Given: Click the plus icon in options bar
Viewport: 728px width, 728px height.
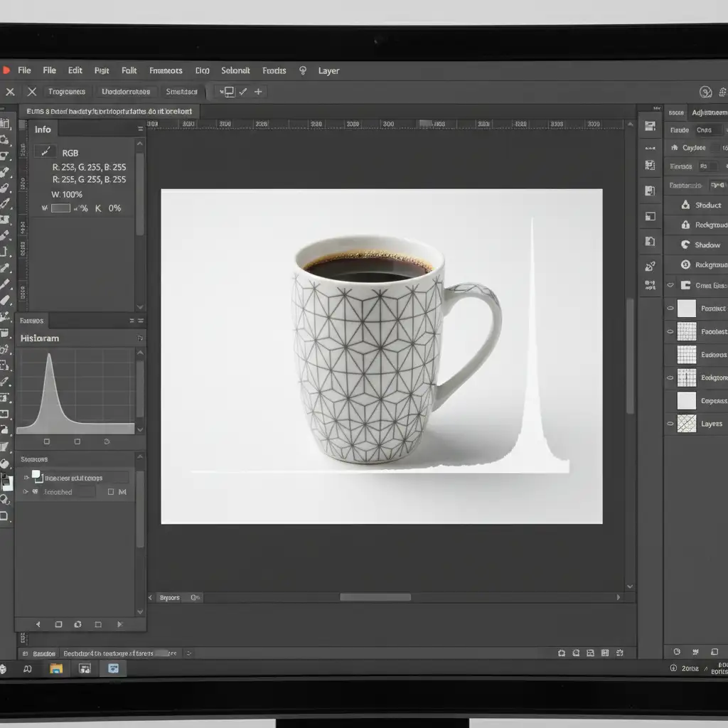Looking at the screenshot, I should click(x=258, y=91).
